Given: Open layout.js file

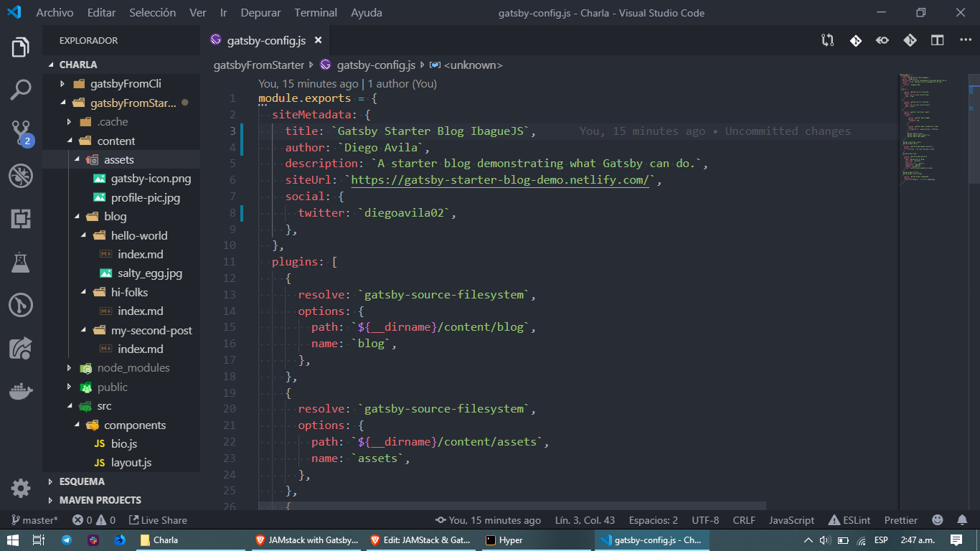Looking at the screenshot, I should (131, 463).
